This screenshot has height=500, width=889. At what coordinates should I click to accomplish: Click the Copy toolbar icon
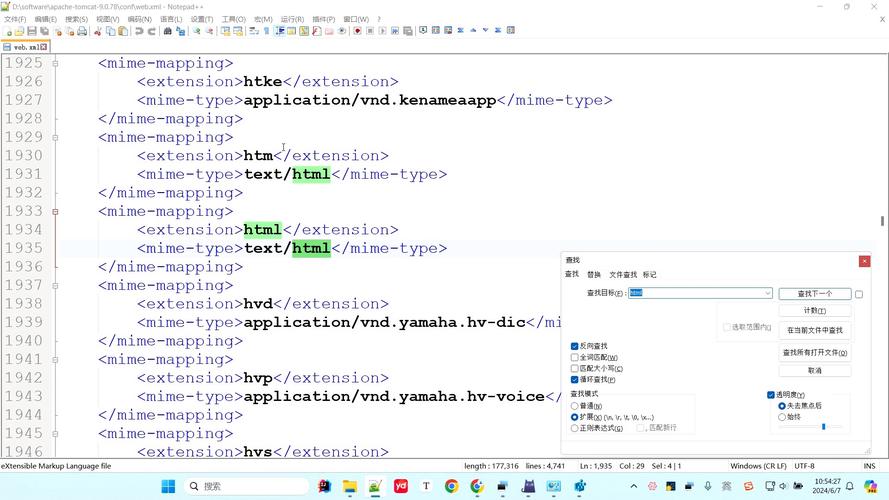[x=111, y=31]
